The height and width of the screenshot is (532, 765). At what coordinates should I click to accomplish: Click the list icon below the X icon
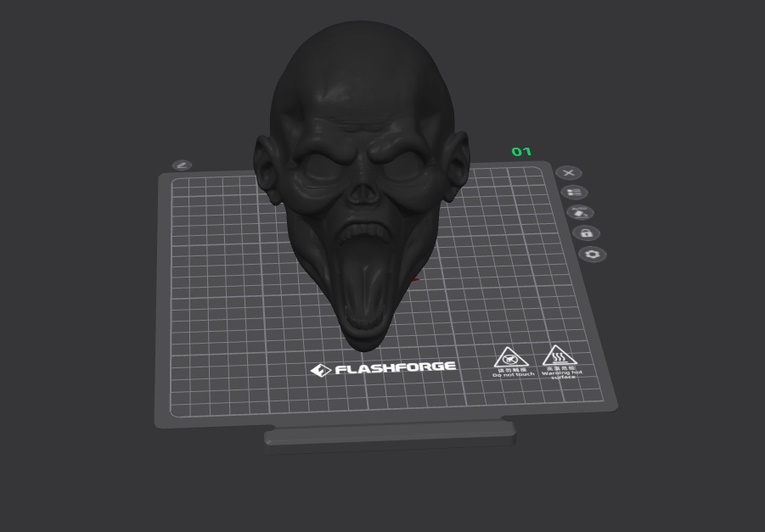tap(574, 192)
